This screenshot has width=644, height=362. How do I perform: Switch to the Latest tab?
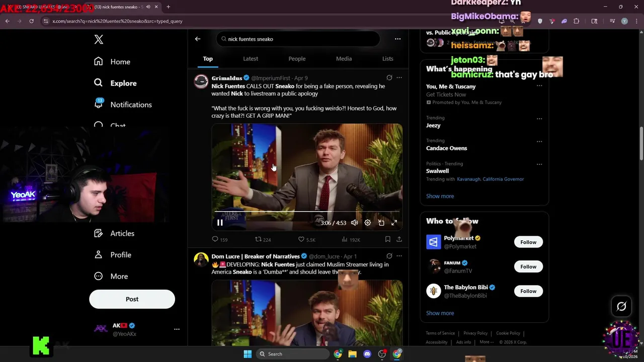[251, 59]
